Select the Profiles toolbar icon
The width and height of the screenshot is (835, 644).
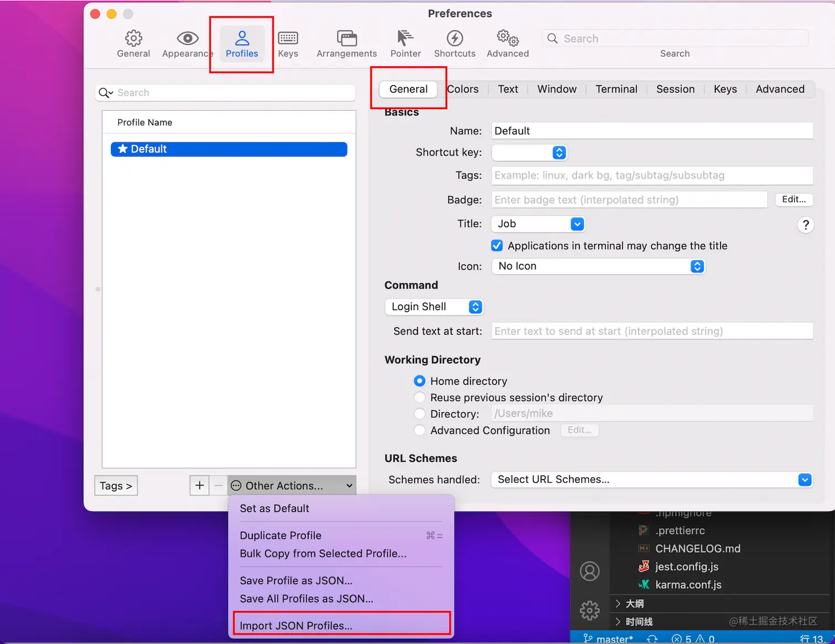coord(242,44)
